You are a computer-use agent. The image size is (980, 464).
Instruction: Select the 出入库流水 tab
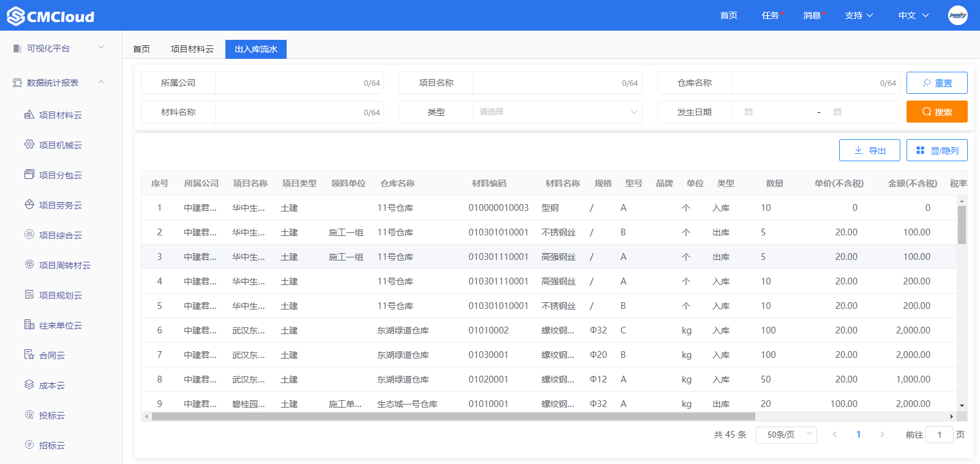[256, 49]
